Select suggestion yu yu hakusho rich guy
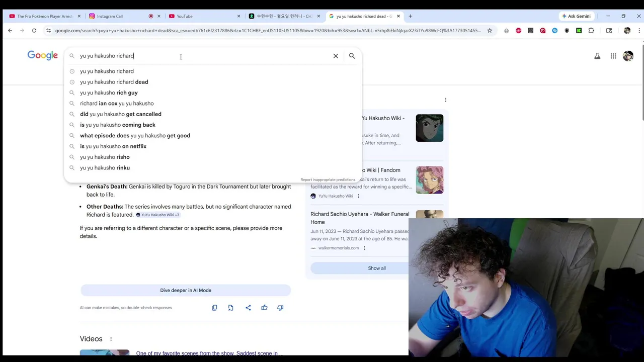Image resolution: width=644 pixels, height=362 pixels. (x=213, y=93)
